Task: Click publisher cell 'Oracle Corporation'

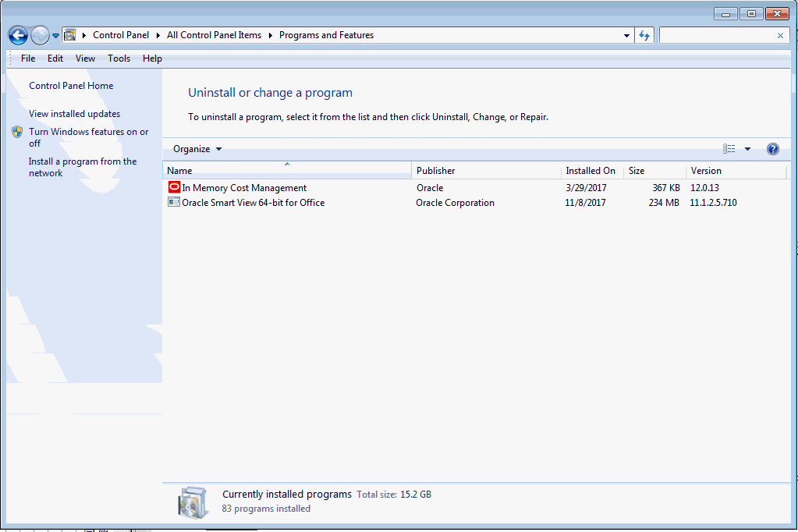Action: point(455,203)
